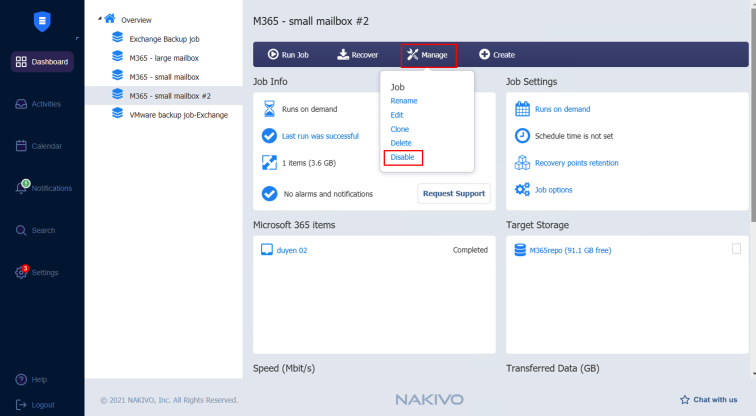
Task: Open the Activities sidebar icon
Action: coord(22,104)
